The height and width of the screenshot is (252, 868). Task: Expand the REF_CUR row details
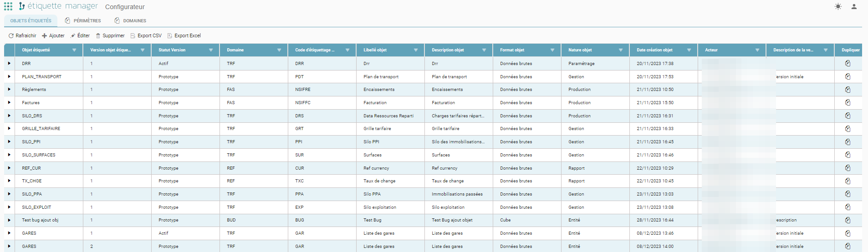tap(9, 168)
